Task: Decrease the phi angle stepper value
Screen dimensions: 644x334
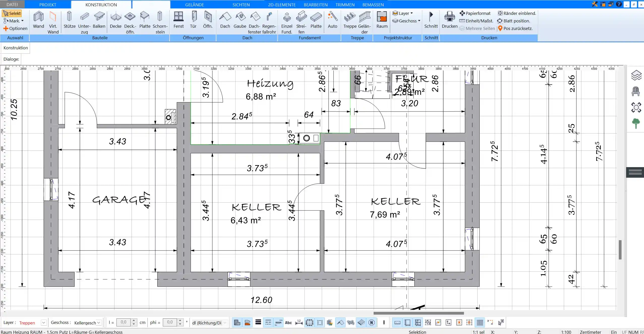Action: click(180, 324)
